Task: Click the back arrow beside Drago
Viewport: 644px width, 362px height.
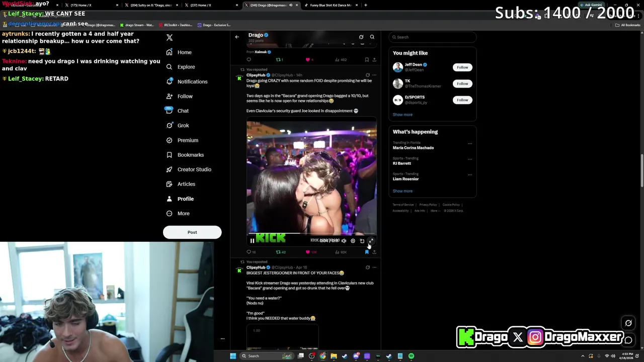Action: 237,37
